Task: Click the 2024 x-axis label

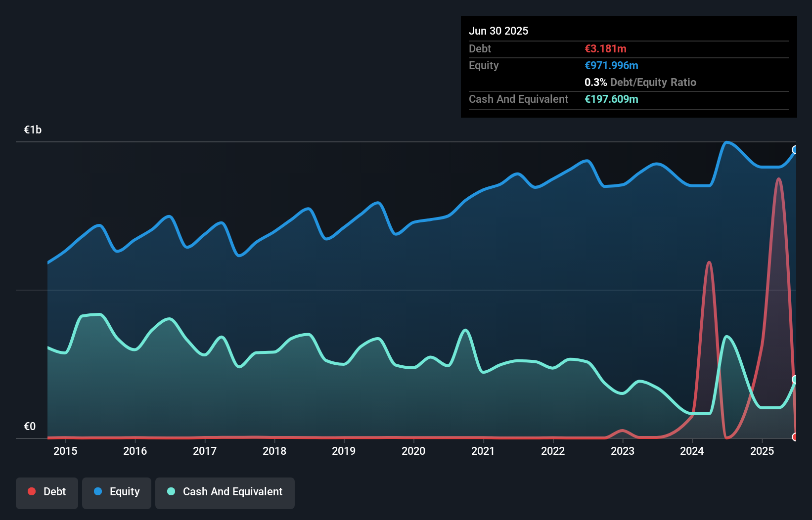Action: 692,451
